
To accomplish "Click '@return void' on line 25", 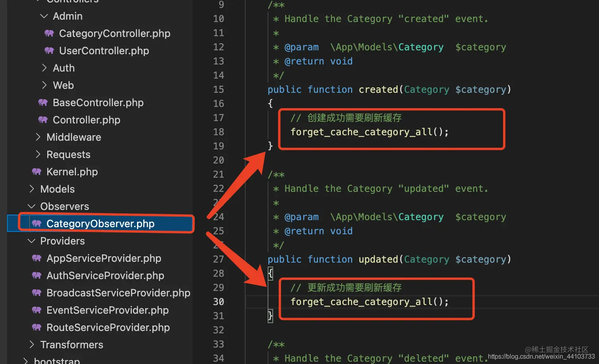I will tap(319, 231).
